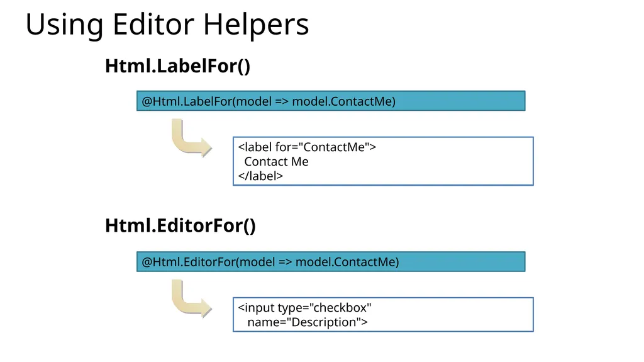
Task: Click the word Helpers in the title
Action: coord(256,25)
